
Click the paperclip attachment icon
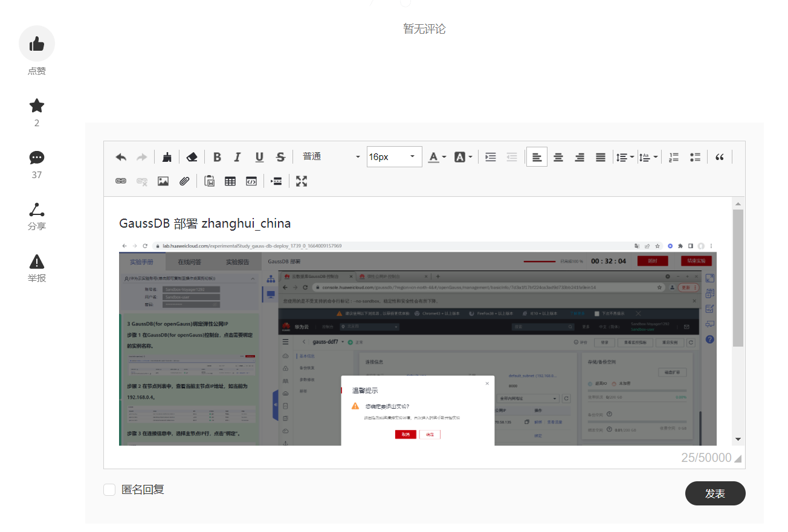point(184,181)
